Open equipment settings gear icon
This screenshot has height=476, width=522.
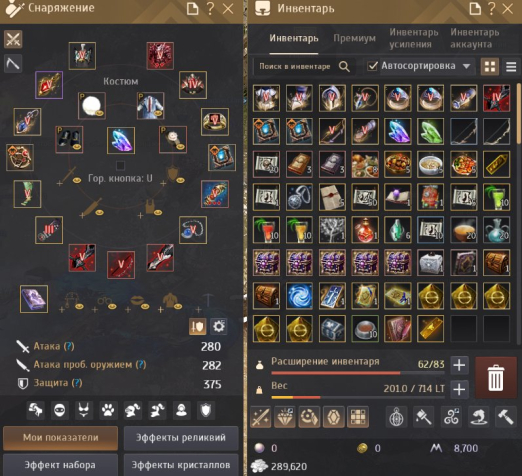[x=219, y=326]
